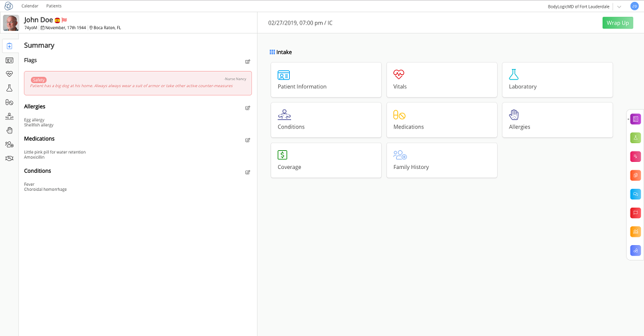Screen dimensions: 644x336
Task: Click the purple form icon in right panel
Action: tap(636, 119)
